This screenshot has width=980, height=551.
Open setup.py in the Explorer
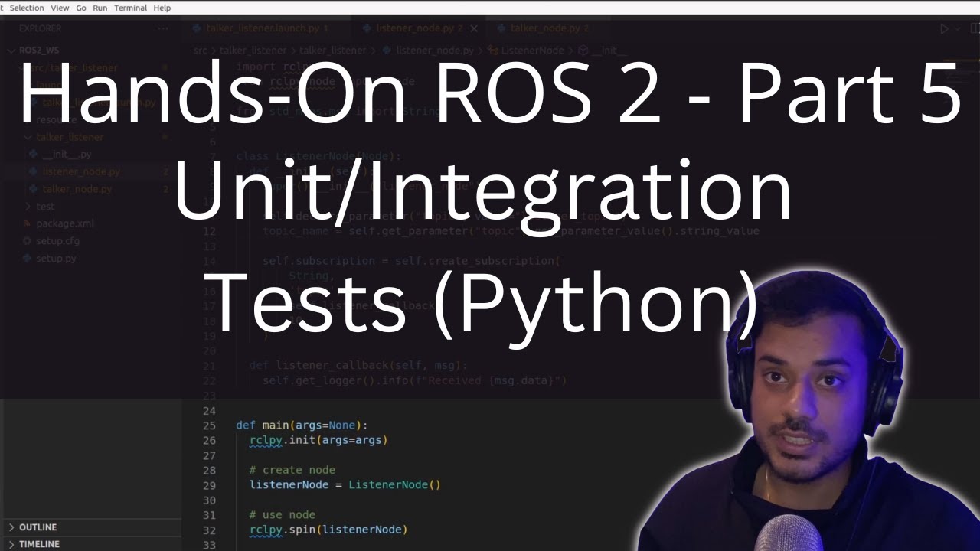(56, 258)
